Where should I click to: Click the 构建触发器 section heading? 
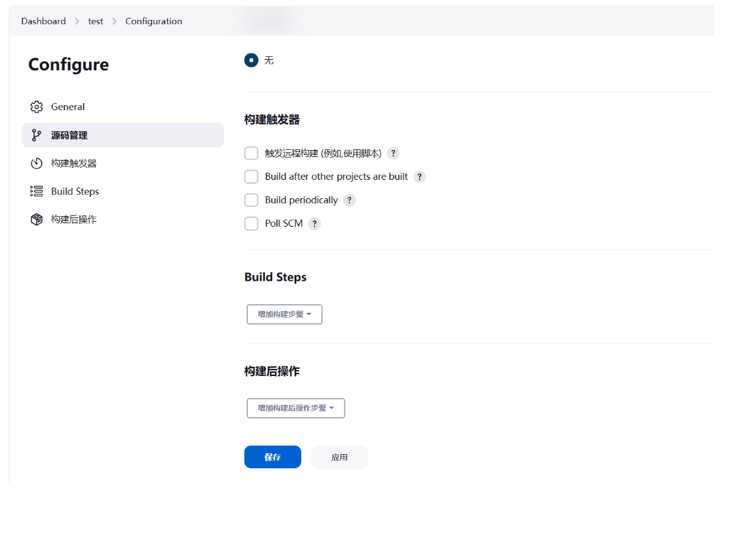click(272, 119)
